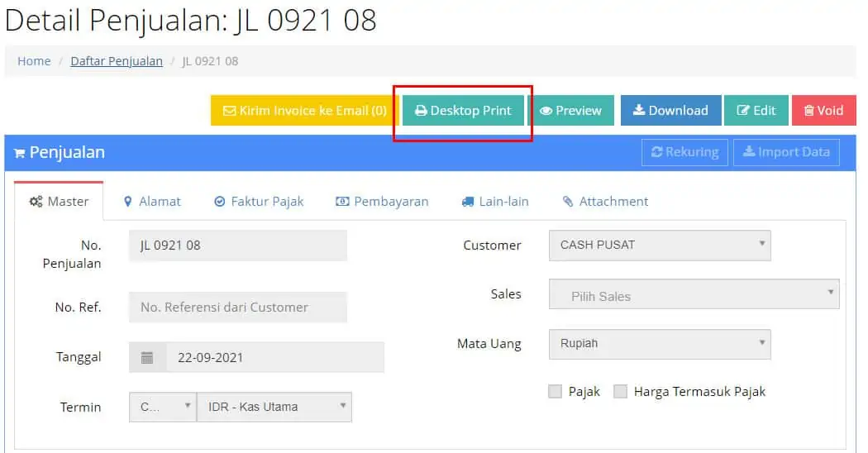Click the Desktop Print button

coord(463,110)
